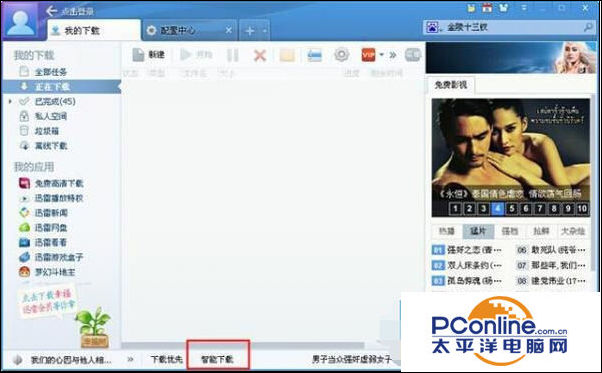Click the 我们的心因与他人相... status ticker
The width and height of the screenshot is (602, 373).
point(71,360)
